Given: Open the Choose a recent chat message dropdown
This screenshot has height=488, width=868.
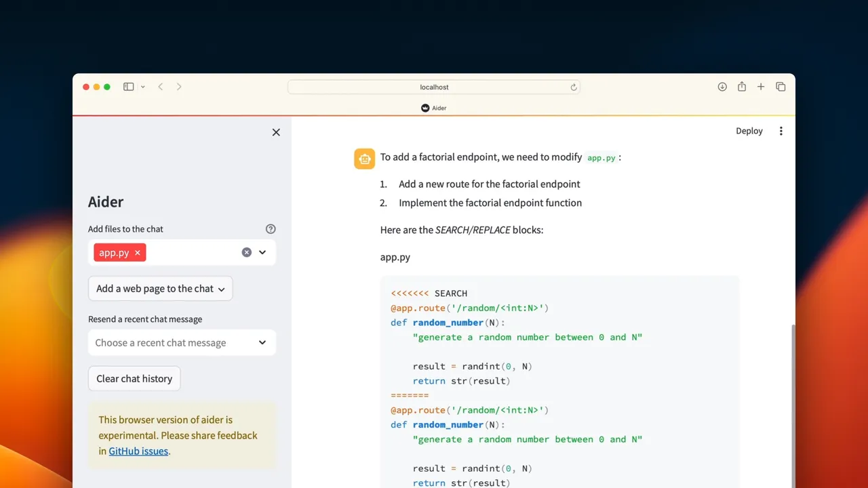Looking at the screenshot, I should 182,342.
